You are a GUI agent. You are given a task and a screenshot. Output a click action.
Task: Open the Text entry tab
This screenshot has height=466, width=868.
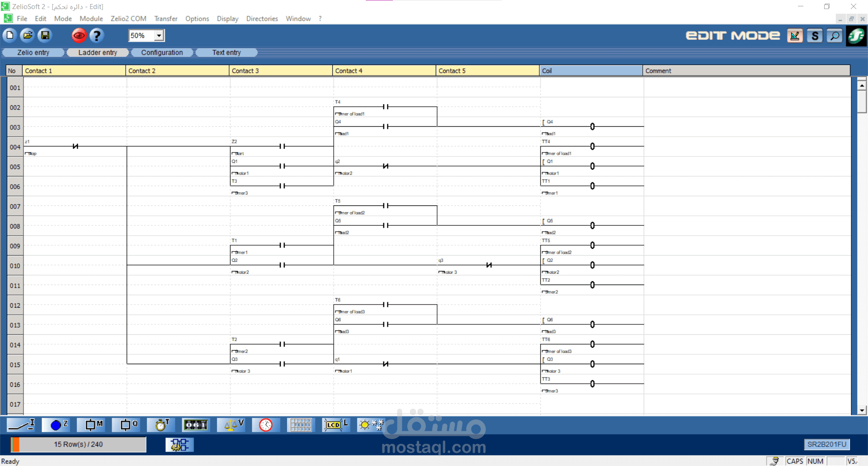(226, 52)
